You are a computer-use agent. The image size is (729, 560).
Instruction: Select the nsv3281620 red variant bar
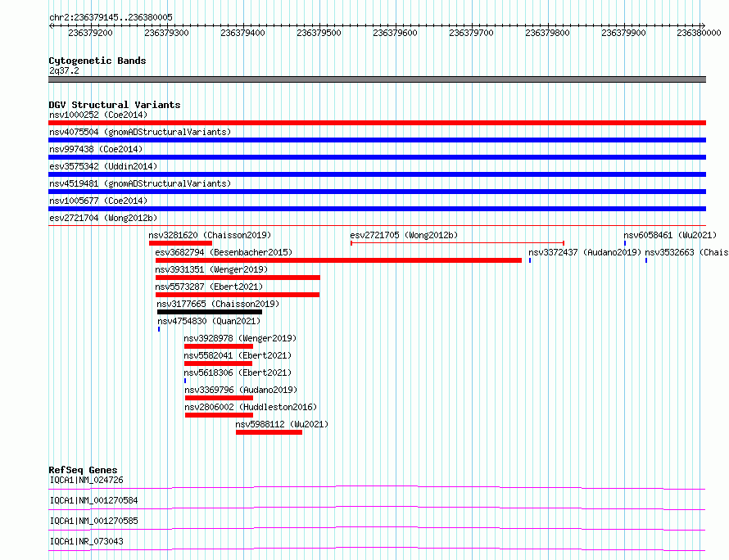pyautogui.click(x=180, y=243)
